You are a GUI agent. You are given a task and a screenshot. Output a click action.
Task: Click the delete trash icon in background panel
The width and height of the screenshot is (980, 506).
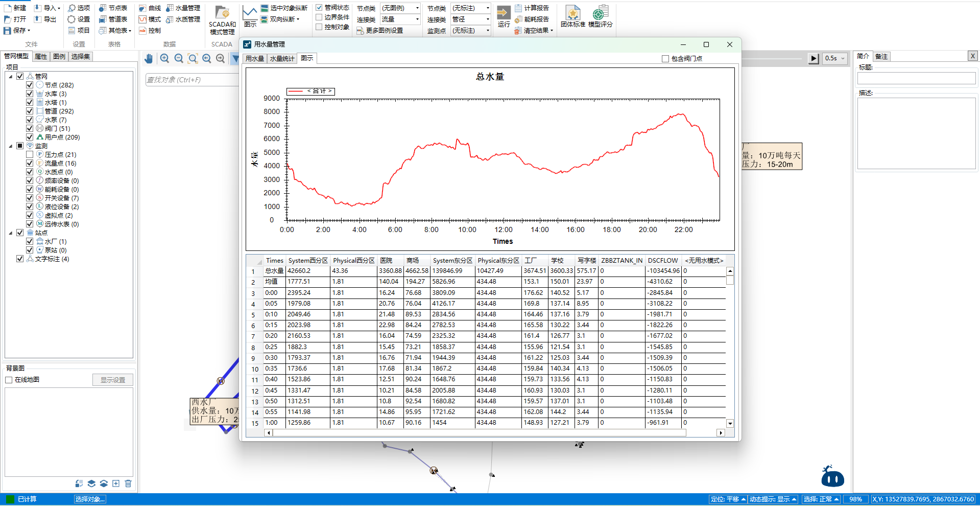click(x=128, y=484)
